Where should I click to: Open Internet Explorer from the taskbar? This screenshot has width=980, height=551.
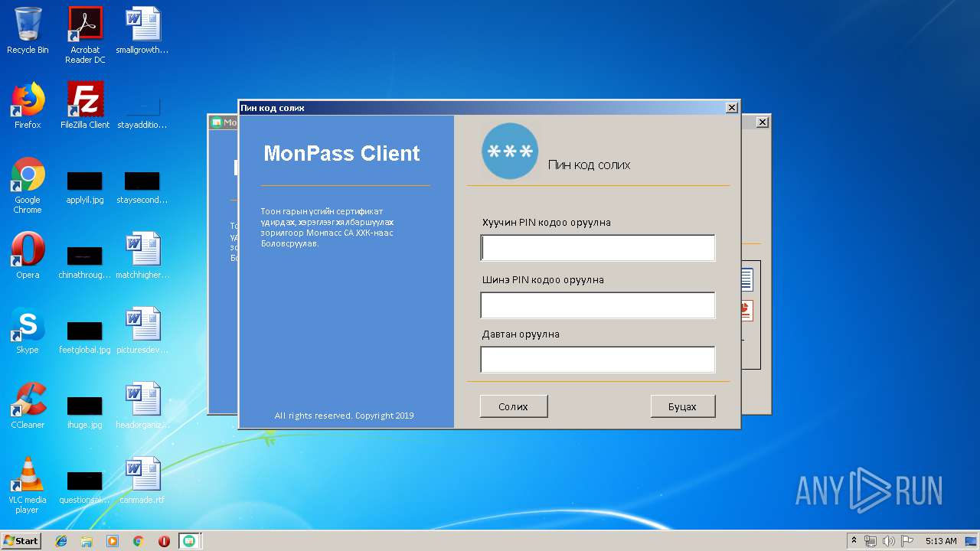[61, 541]
